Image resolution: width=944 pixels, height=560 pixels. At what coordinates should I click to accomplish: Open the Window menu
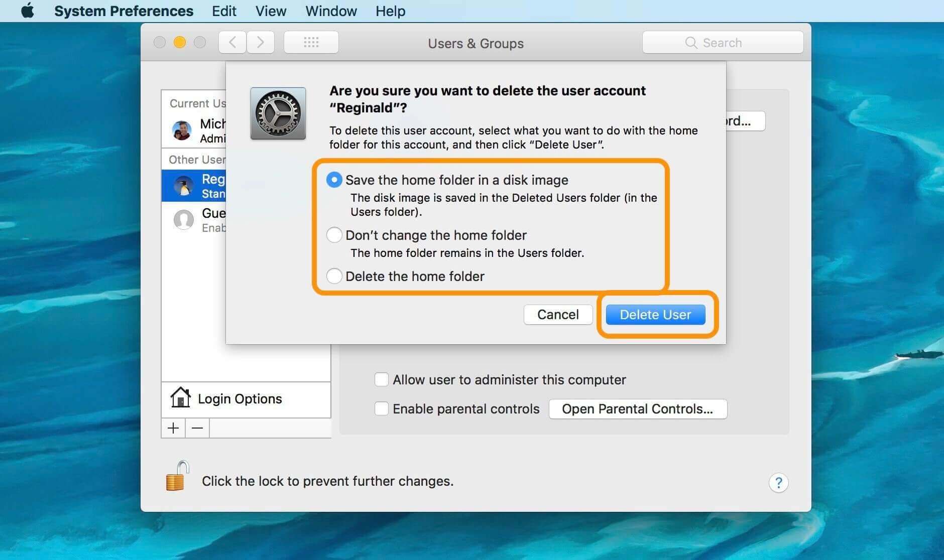coord(331,11)
